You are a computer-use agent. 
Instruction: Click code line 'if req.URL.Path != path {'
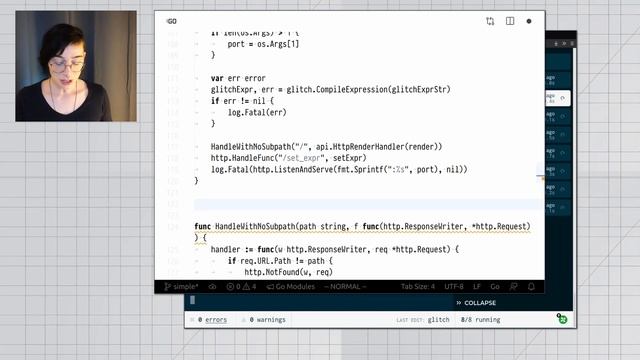(x=280, y=261)
